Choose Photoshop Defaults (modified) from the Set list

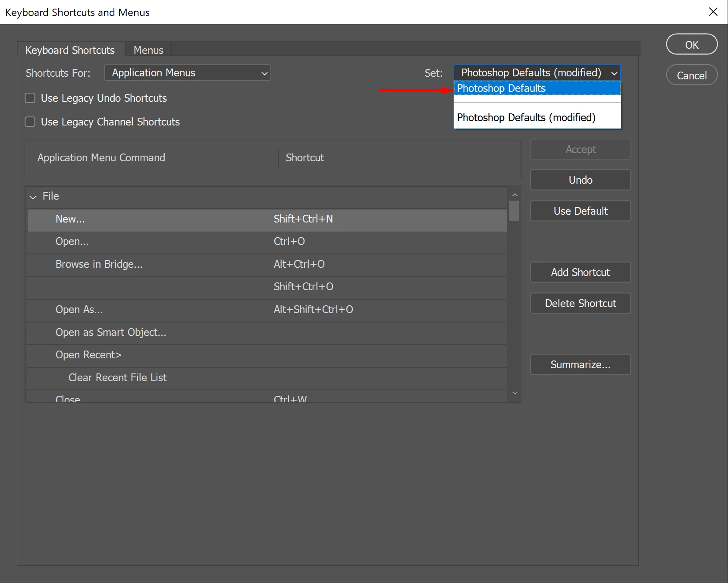pyautogui.click(x=537, y=117)
